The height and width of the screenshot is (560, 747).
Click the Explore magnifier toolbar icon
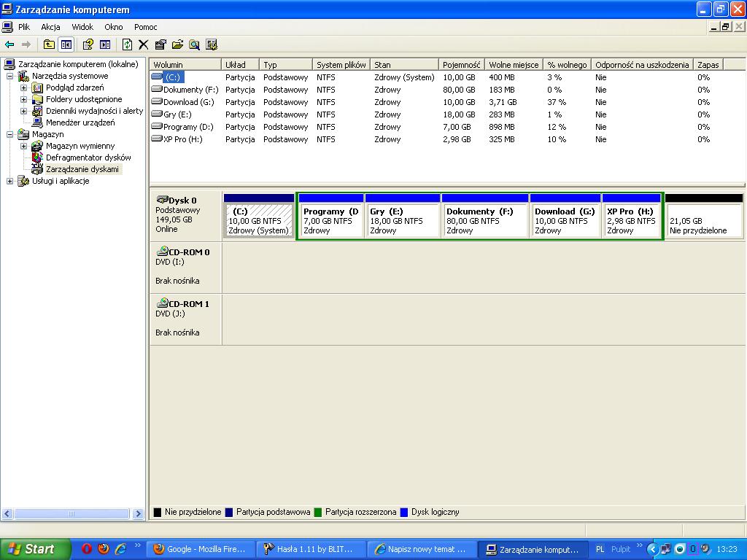tap(194, 44)
